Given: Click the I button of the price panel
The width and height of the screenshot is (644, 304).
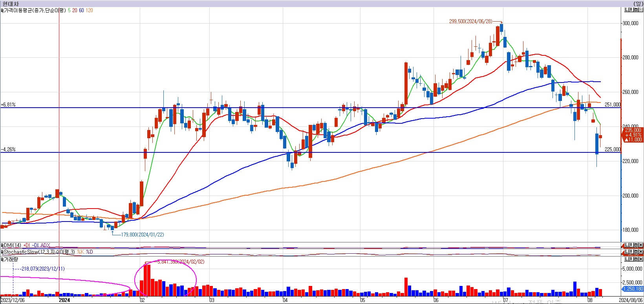Looking at the screenshot, I should pyautogui.click(x=631, y=10).
